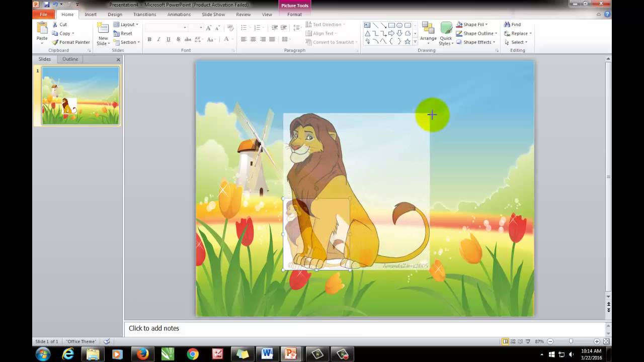Select slide 1 thumbnail
Screen dimensions: 644x362
pyautogui.click(x=80, y=96)
